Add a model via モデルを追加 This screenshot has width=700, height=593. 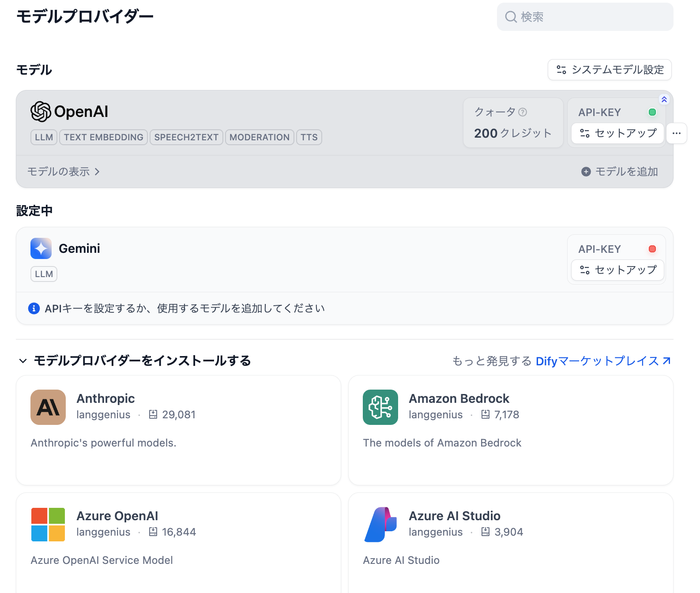coord(620,172)
